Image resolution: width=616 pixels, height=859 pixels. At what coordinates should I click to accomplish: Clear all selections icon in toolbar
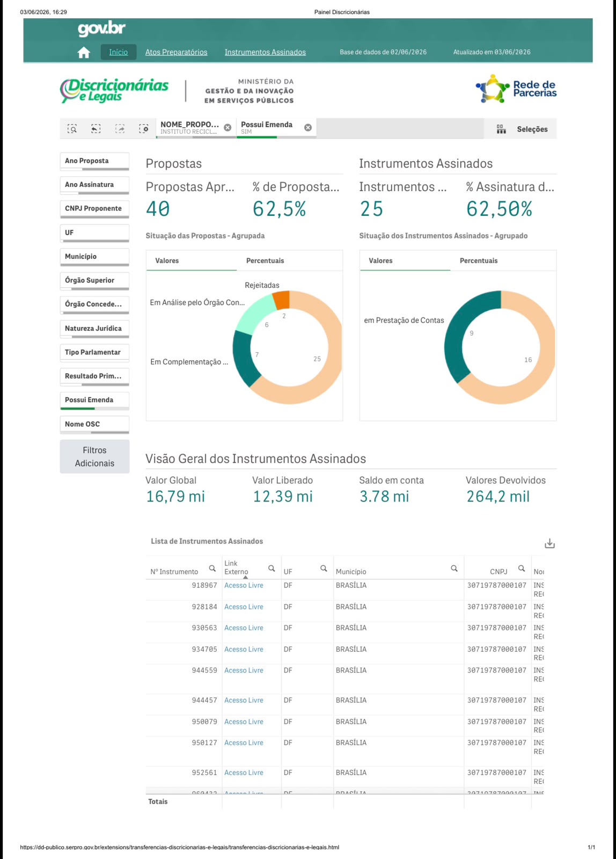(x=144, y=129)
